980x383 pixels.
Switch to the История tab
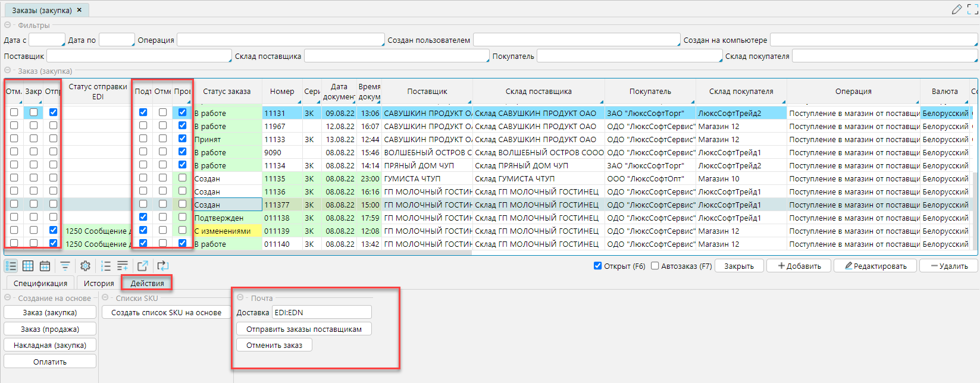[99, 283]
